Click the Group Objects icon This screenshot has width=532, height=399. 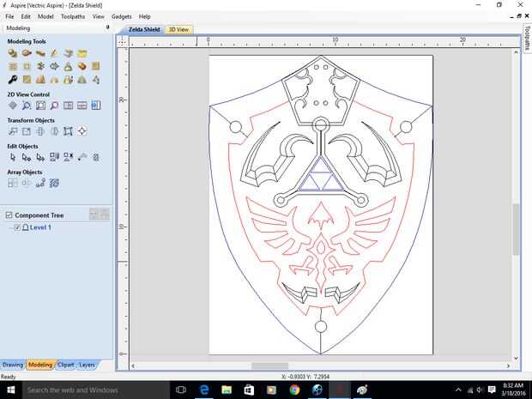pos(54,157)
